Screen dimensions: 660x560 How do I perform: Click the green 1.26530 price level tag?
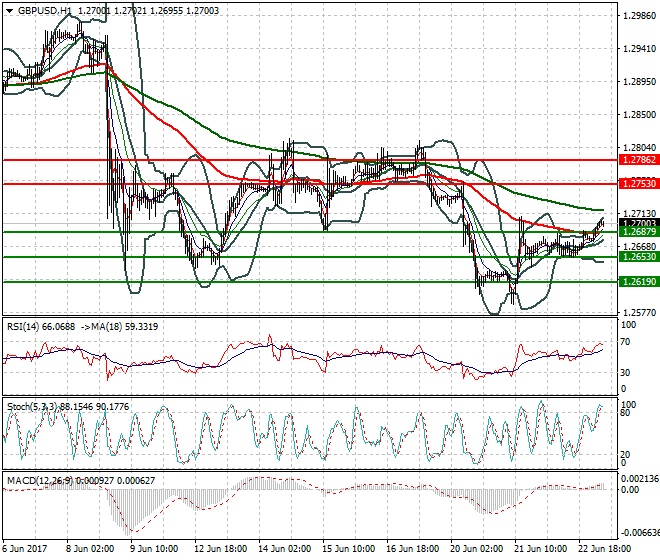tap(635, 257)
